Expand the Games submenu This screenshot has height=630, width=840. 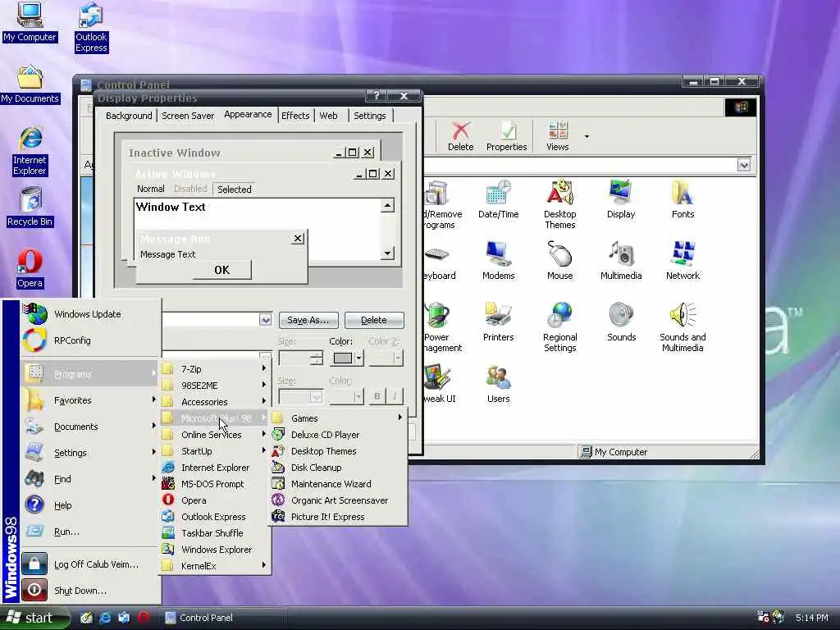click(x=337, y=418)
